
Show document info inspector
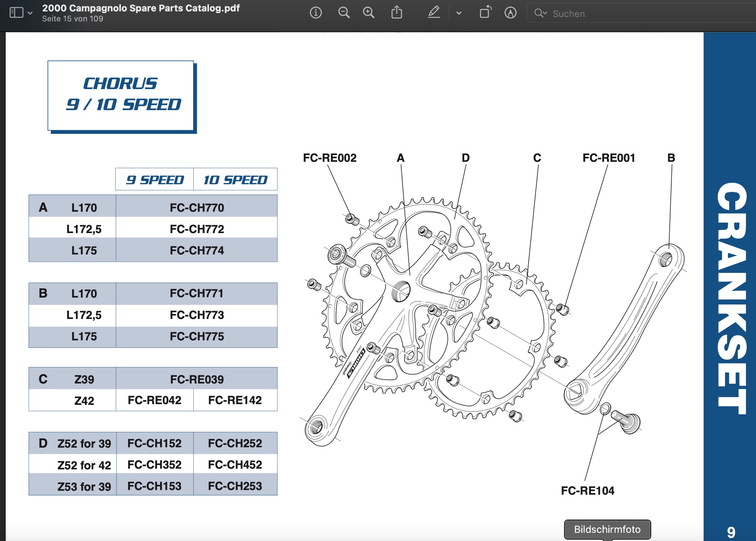[x=316, y=13]
